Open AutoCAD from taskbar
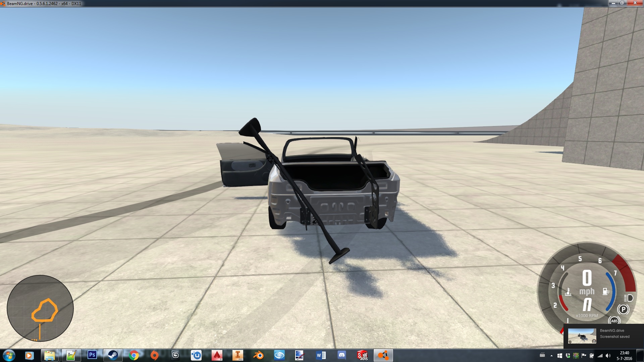 point(217,355)
